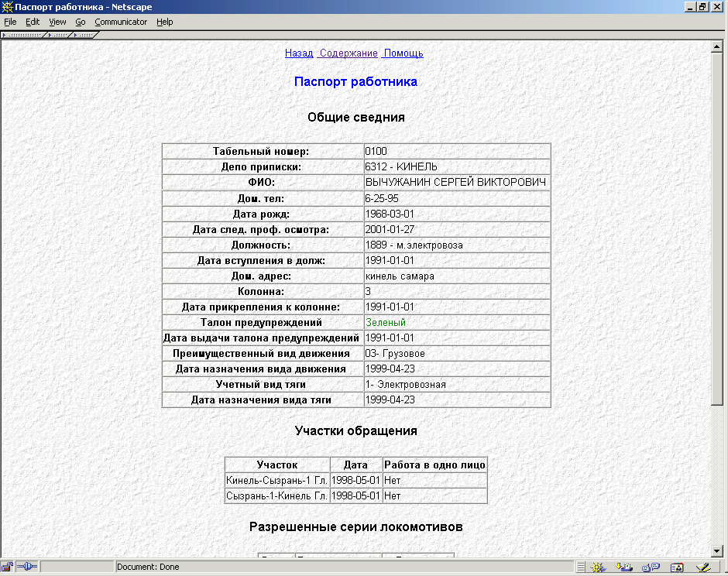Click the scrollbar down arrow

coord(717,551)
